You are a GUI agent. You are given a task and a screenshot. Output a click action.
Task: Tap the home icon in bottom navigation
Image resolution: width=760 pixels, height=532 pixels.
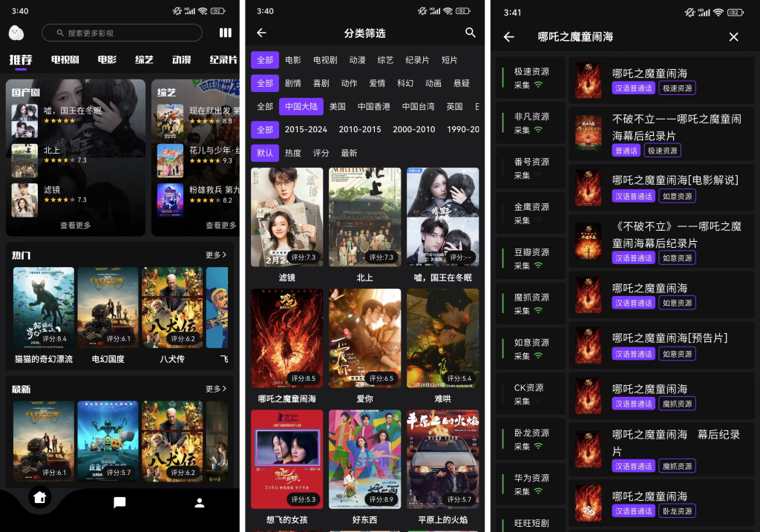coord(40,497)
